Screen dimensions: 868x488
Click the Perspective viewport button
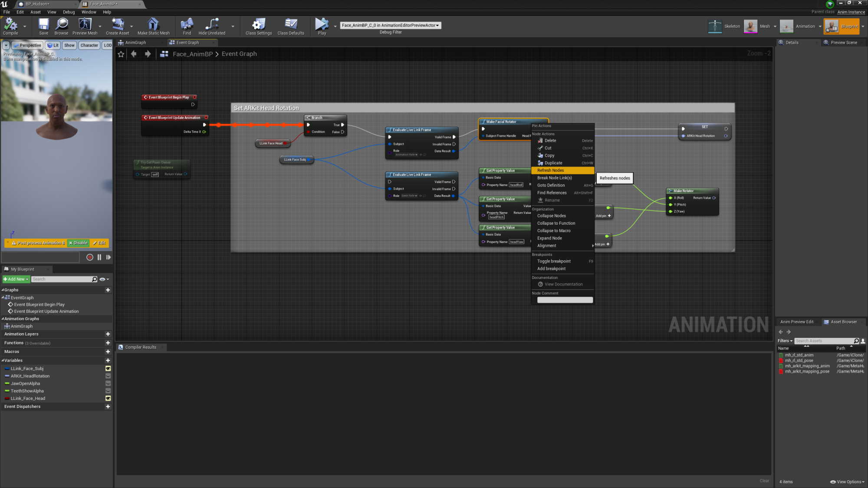tap(27, 45)
